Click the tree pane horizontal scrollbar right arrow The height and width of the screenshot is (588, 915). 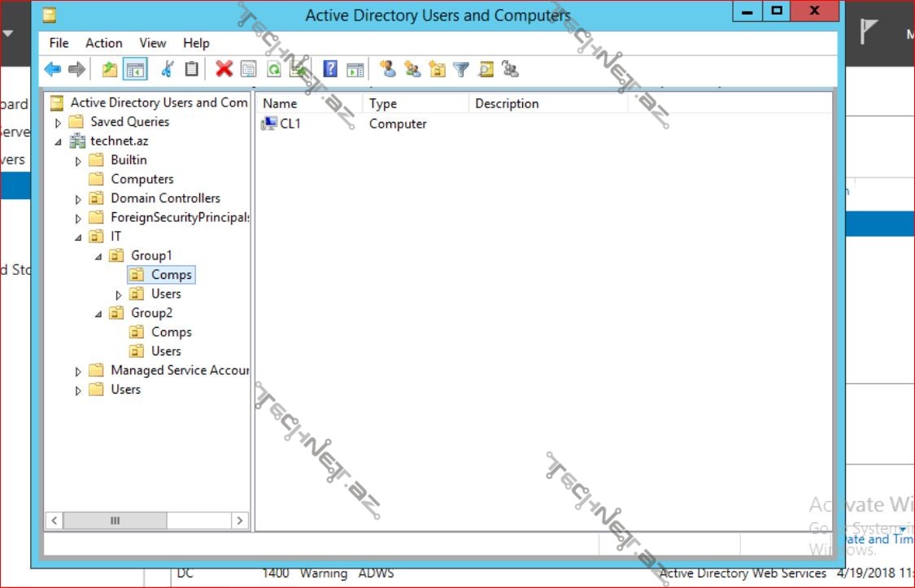[239, 520]
